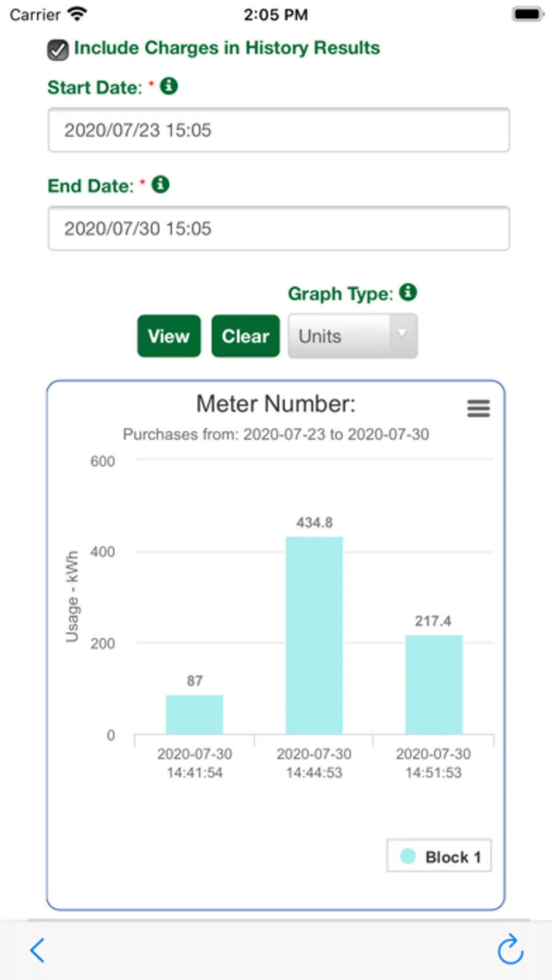Toggle Block 1 series in legend
The height and width of the screenshot is (980, 552).
pyautogui.click(x=452, y=857)
